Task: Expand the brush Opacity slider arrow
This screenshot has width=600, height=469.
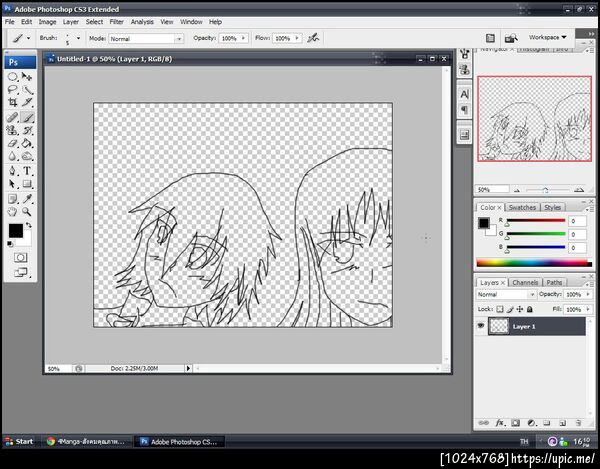Action: pyautogui.click(x=243, y=38)
